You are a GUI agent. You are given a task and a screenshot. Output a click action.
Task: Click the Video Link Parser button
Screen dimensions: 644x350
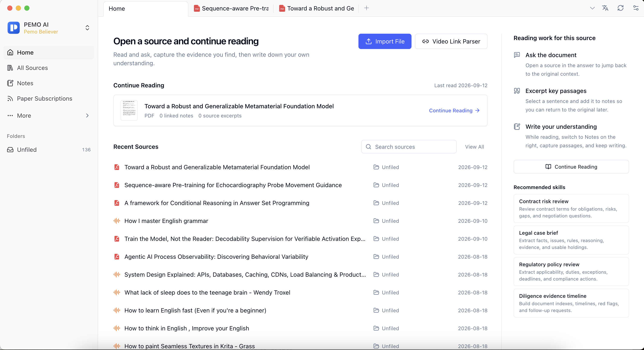point(451,42)
